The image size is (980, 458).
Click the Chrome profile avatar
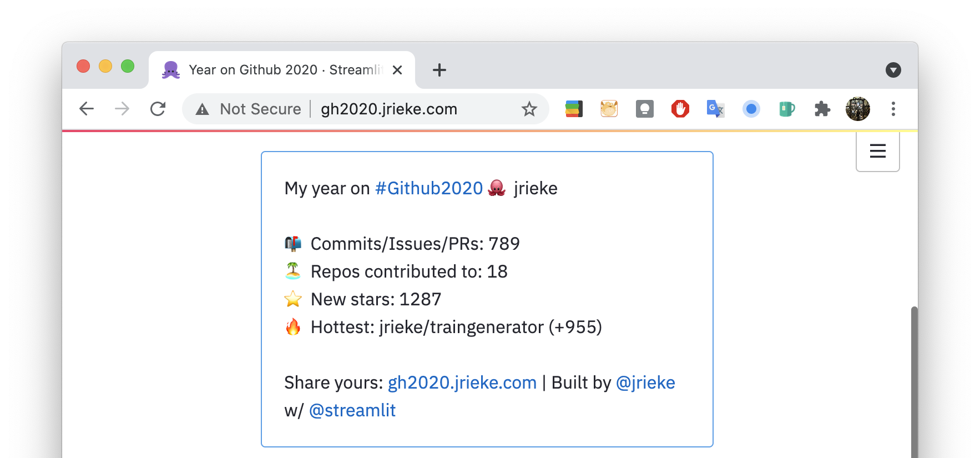click(858, 109)
